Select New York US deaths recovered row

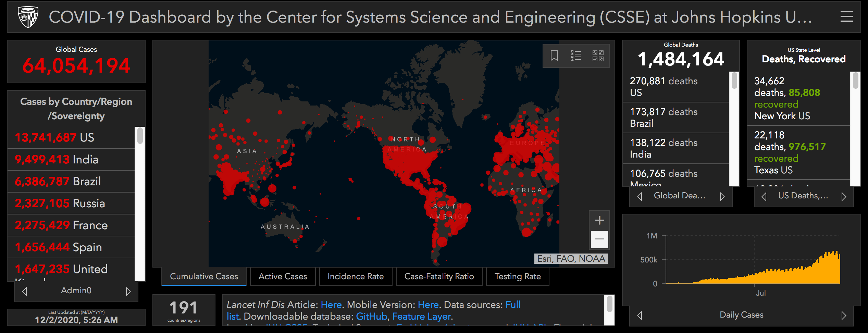(799, 98)
